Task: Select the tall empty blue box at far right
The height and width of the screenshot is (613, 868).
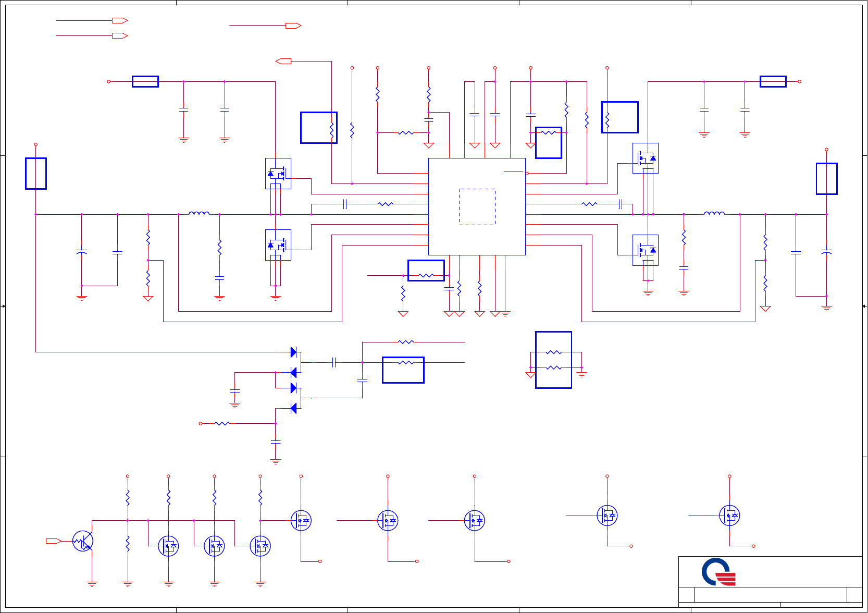Action: coord(826,179)
